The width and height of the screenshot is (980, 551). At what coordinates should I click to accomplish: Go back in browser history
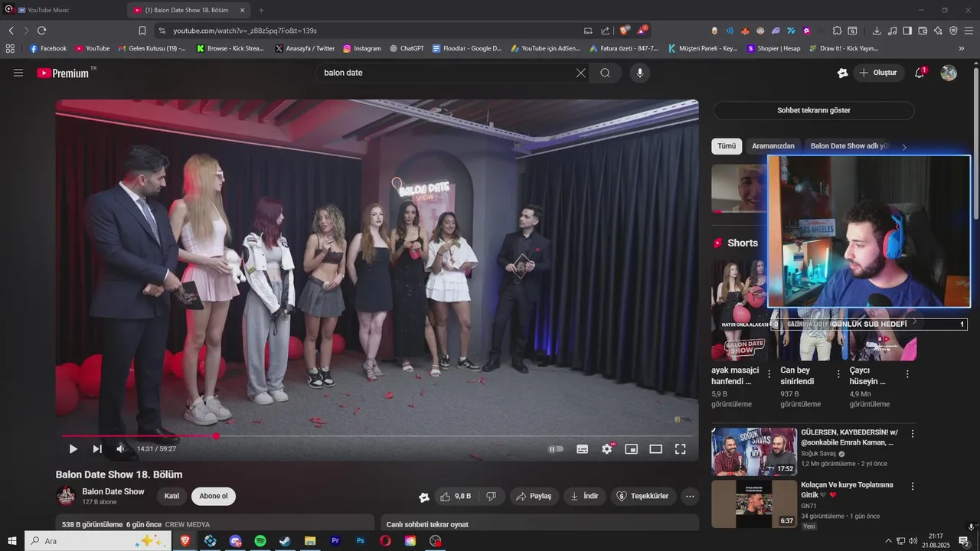point(11,31)
